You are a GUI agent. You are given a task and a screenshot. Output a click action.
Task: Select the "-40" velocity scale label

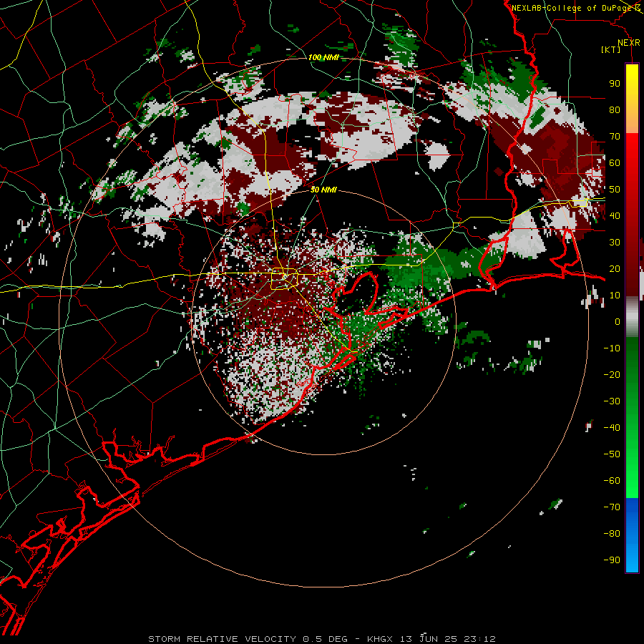click(x=612, y=428)
